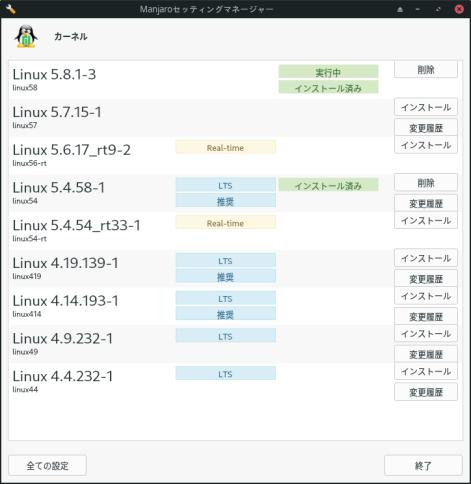Select Linux 4.14.193-1 entry title

pos(65,301)
